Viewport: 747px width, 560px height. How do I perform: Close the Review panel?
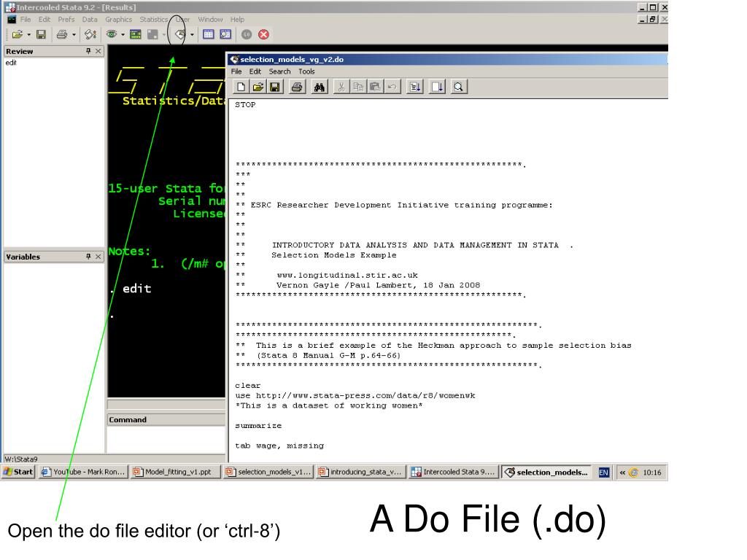98,51
